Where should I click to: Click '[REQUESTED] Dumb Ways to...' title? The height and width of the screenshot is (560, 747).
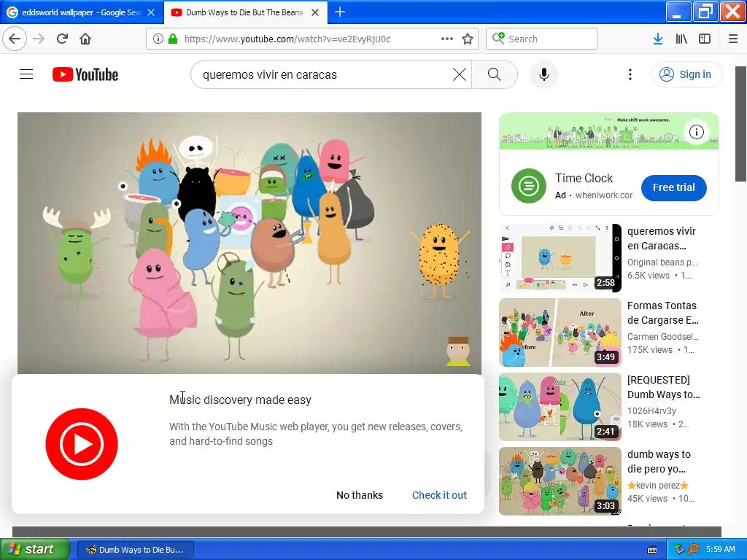click(x=664, y=387)
